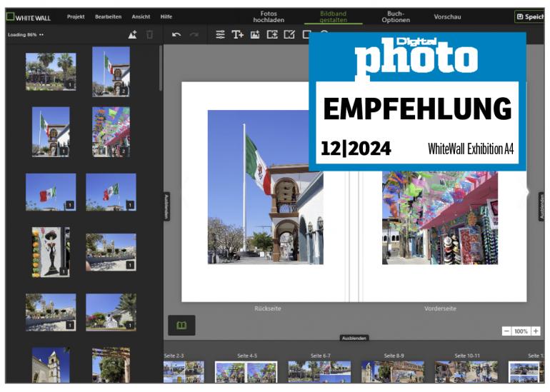The width and height of the screenshot is (550, 392).
Task: Undo the last action
Action: click(176, 35)
